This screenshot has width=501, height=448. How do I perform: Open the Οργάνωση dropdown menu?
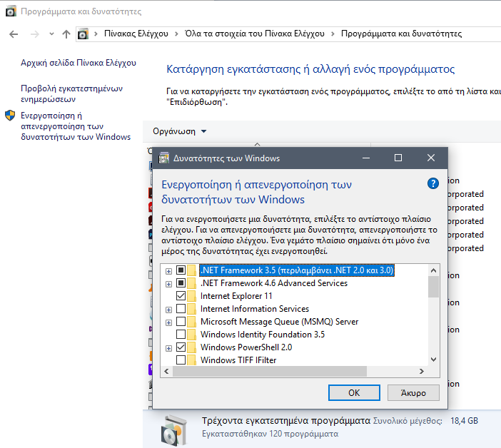tap(179, 131)
